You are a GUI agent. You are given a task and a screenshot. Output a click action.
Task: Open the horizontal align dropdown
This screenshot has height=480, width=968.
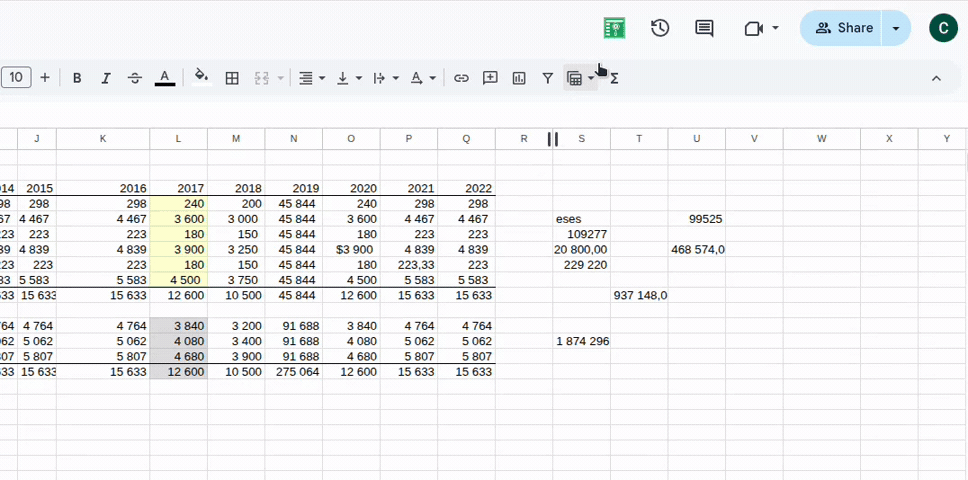click(x=312, y=78)
